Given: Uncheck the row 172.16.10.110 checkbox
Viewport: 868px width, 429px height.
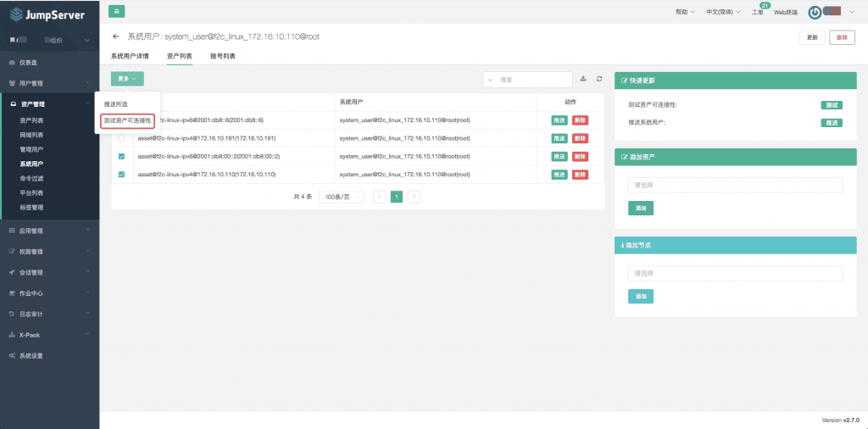Looking at the screenshot, I should 122,175.
